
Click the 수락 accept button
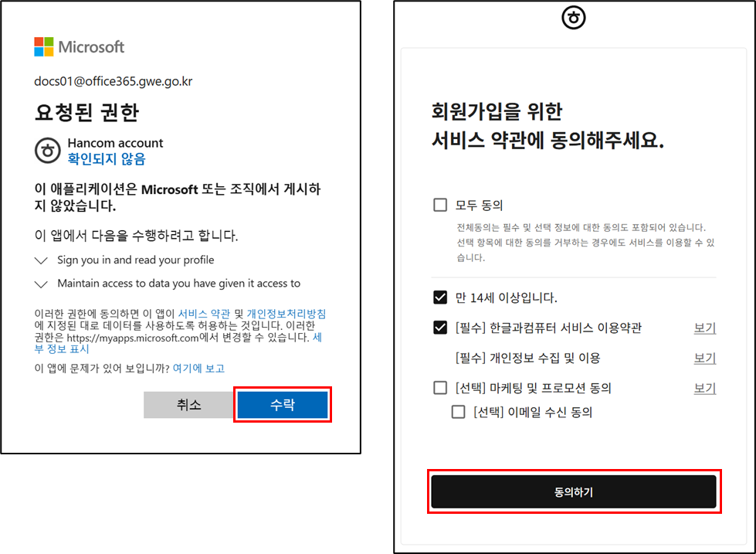[x=283, y=404]
